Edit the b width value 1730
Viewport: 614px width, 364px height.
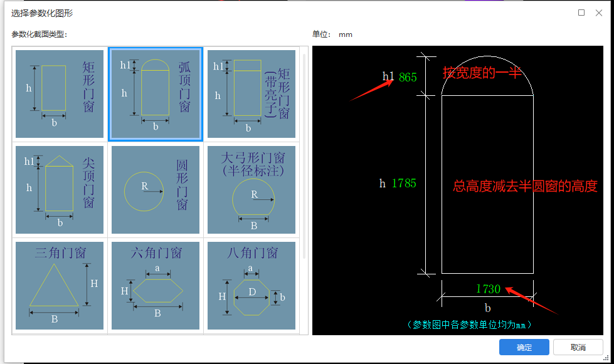tap(489, 289)
